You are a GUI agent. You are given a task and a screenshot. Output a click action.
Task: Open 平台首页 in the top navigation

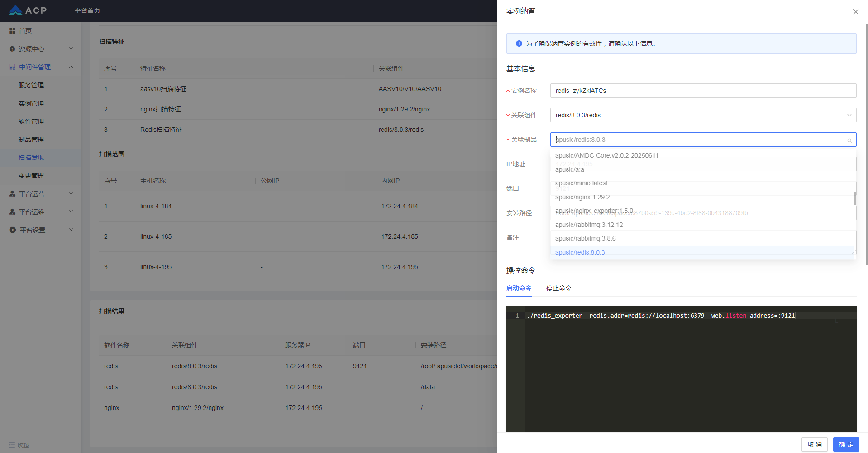pyautogui.click(x=87, y=10)
